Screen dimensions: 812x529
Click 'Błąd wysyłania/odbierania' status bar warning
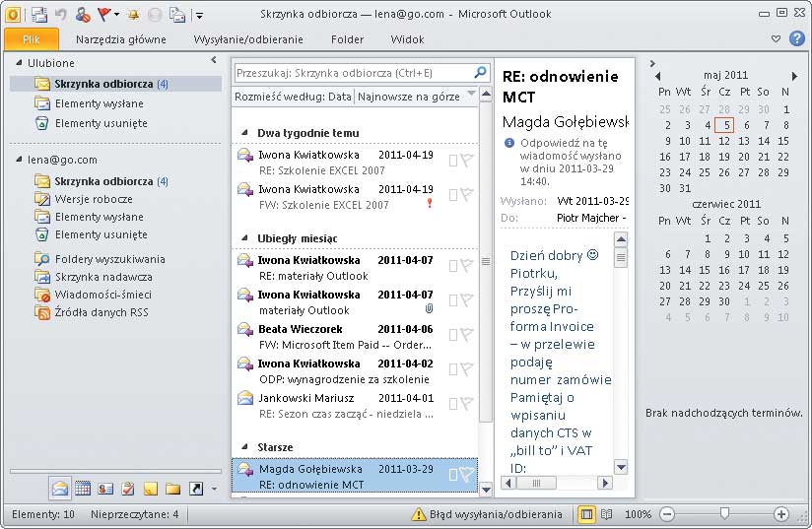(x=487, y=514)
